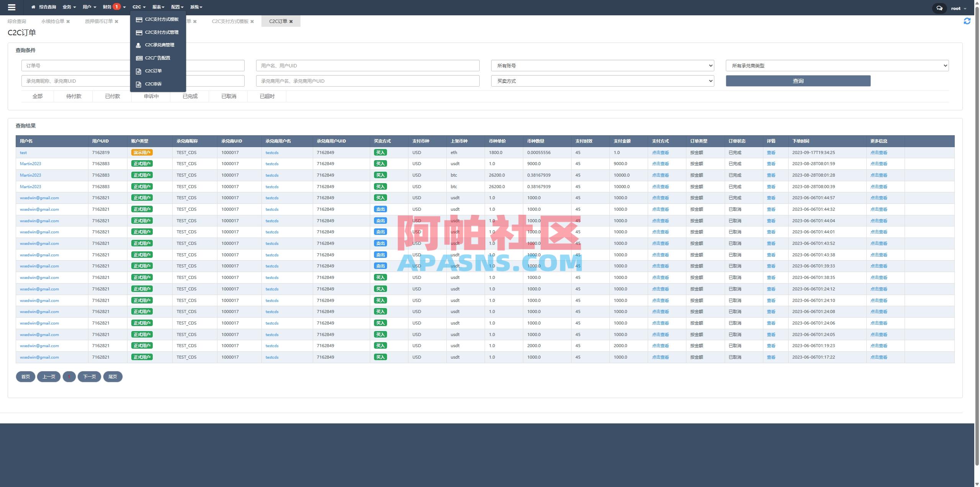This screenshot has height=487, width=980.
Task: Open the wxedwin@gmail.com user link
Action: tap(40, 198)
